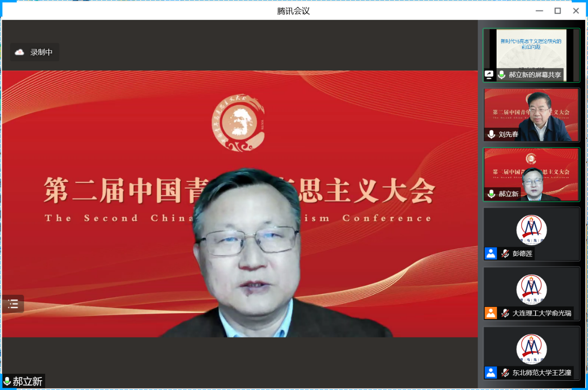Click the 录制中 recording status label
This screenshot has width=588, height=390.
click(x=41, y=52)
